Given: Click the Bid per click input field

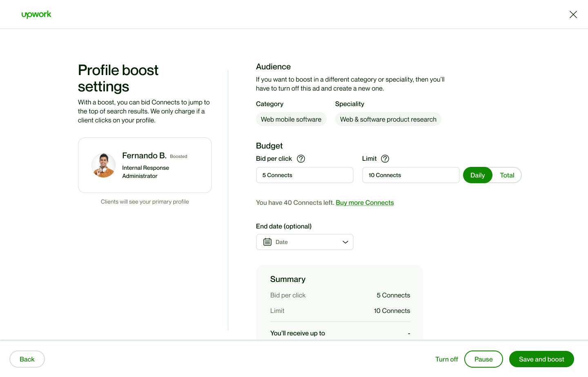Looking at the screenshot, I should 305,175.
